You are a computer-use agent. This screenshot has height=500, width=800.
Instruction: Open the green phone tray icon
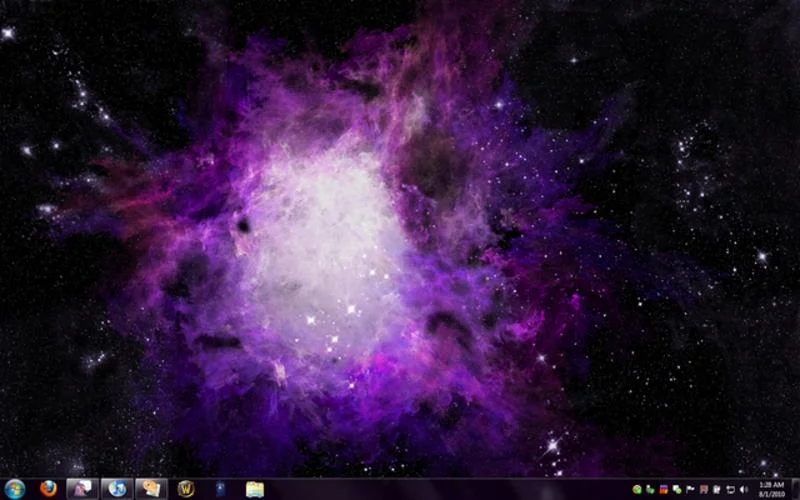coord(650,489)
